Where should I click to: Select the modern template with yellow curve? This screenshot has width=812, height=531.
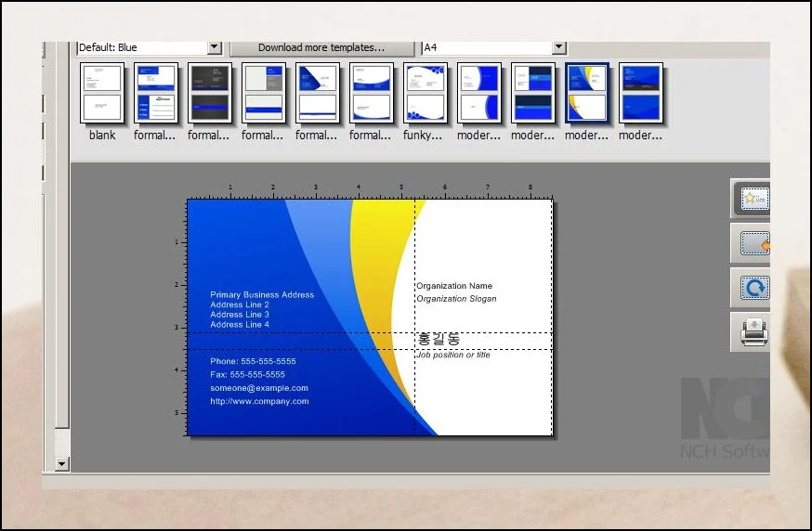click(x=587, y=93)
